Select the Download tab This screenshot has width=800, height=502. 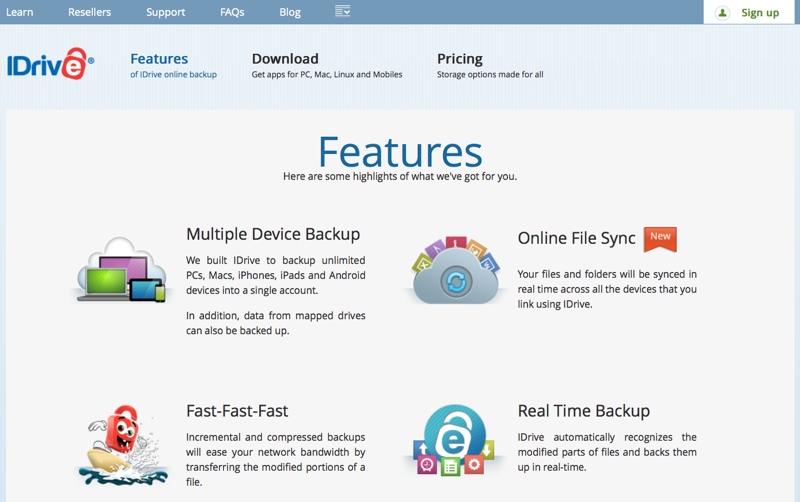point(327,65)
